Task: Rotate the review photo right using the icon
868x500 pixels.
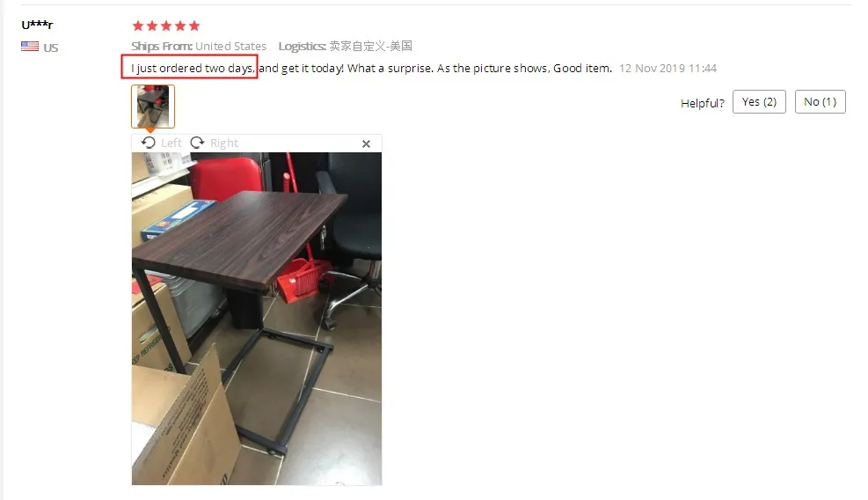Action: (x=197, y=143)
